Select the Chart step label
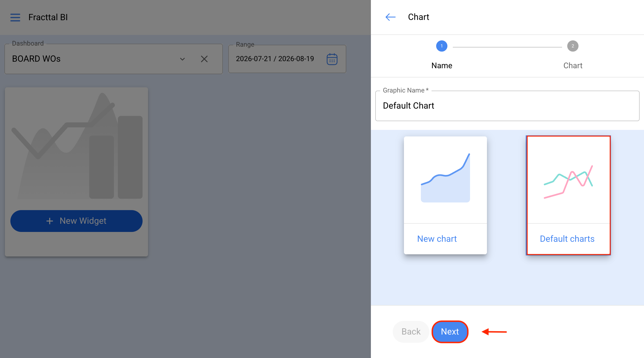 (573, 65)
